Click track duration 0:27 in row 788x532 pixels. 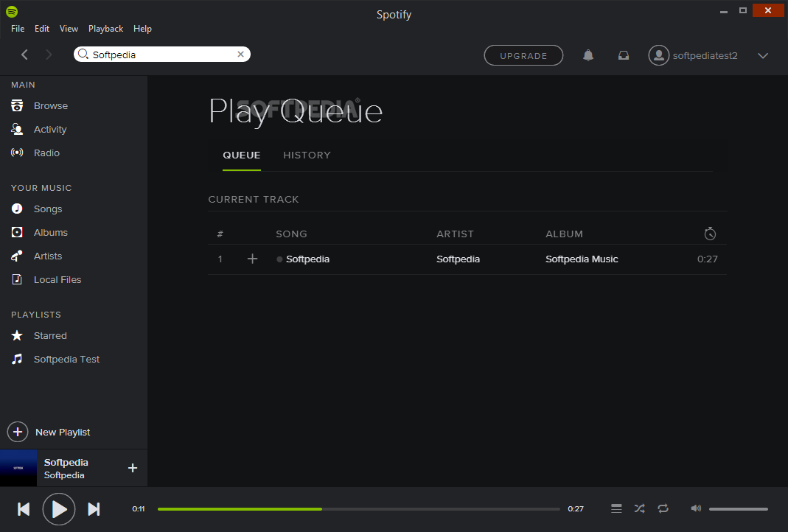[707, 259]
